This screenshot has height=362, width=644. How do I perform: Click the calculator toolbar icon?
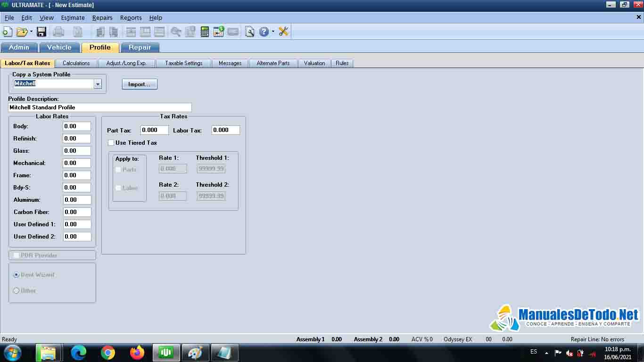click(205, 32)
